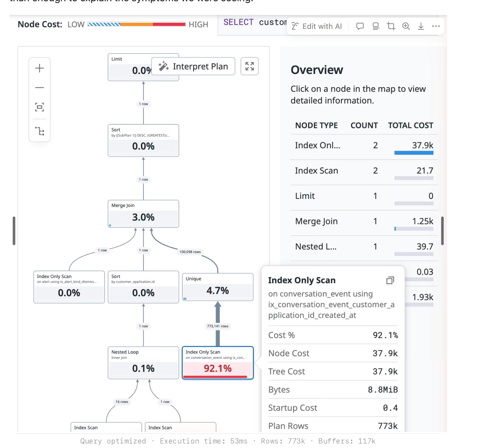Click the Limit row in Overview table

(x=364, y=198)
